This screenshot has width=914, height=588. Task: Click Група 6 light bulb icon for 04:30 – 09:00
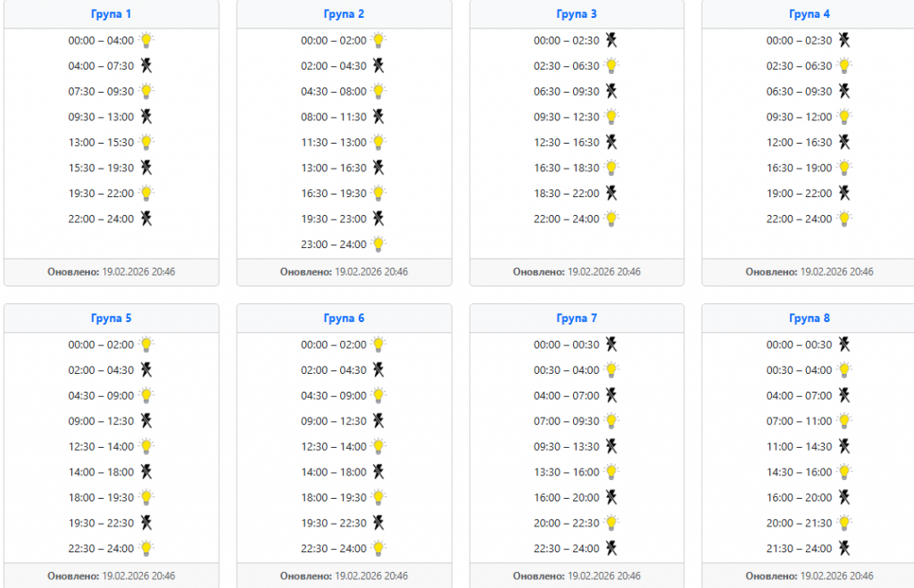point(379,395)
